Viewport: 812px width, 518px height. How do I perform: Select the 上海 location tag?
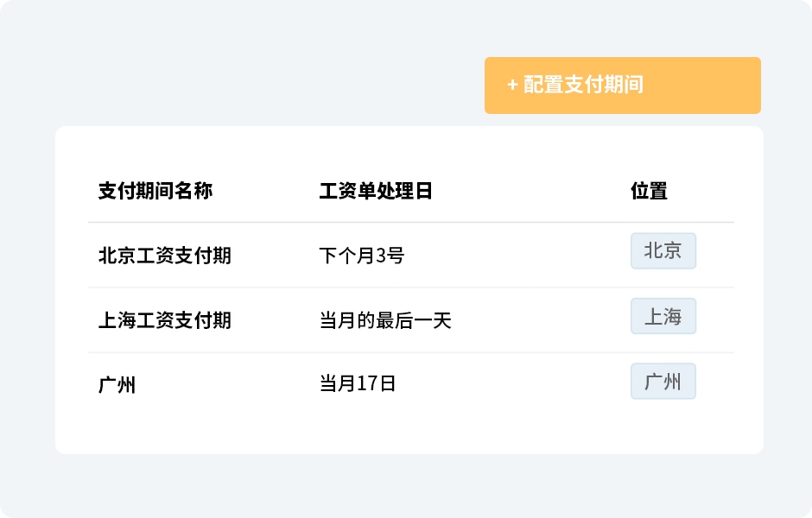[663, 317]
